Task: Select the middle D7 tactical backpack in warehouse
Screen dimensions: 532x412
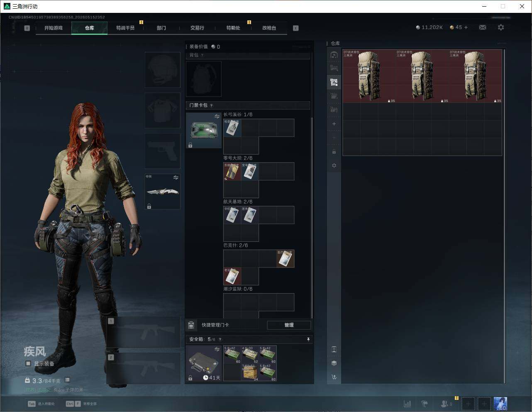Action: (422, 76)
